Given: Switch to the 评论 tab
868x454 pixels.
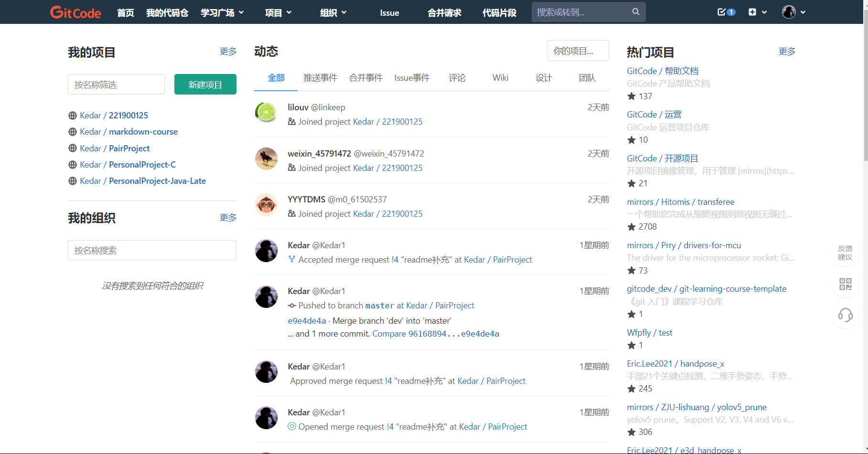Looking at the screenshot, I should coord(457,78).
